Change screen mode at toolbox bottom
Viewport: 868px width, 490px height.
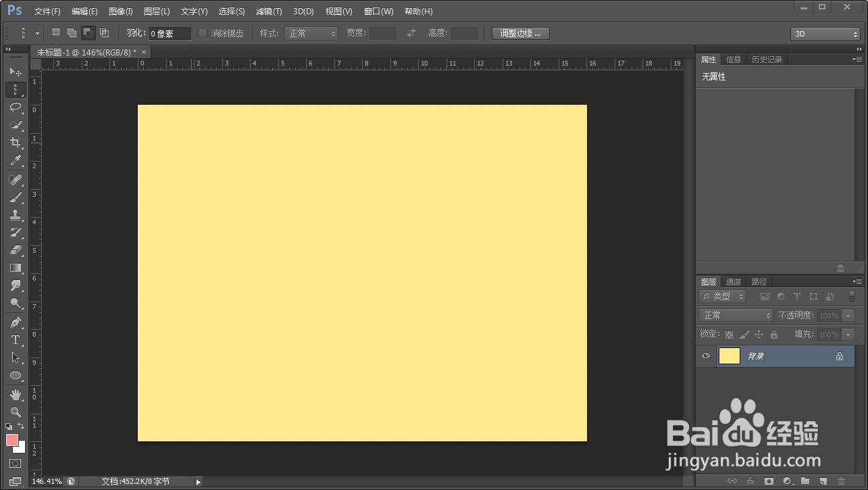[16, 481]
